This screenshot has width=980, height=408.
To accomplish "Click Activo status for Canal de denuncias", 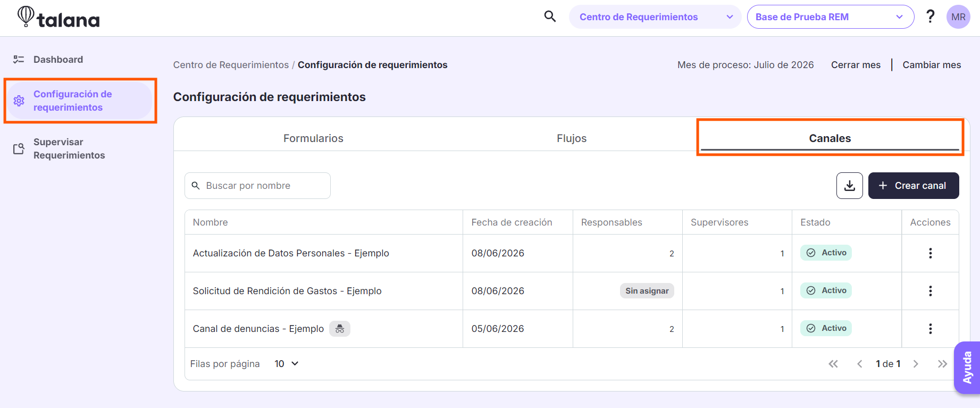I will (826, 328).
